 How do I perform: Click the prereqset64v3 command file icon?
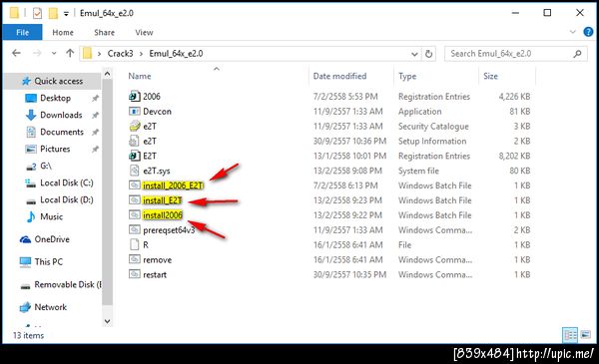(134, 229)
